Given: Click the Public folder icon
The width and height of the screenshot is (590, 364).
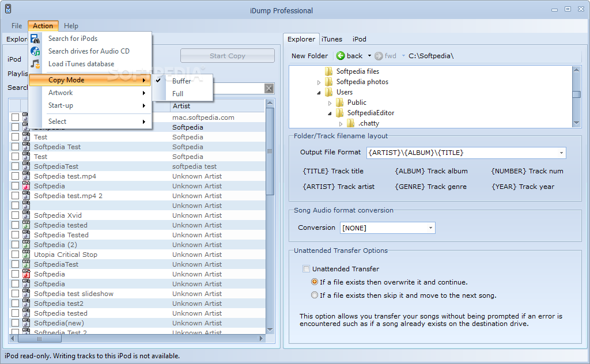Looking at the screenshot, I should pyautogui.click(x=340, y=103).
